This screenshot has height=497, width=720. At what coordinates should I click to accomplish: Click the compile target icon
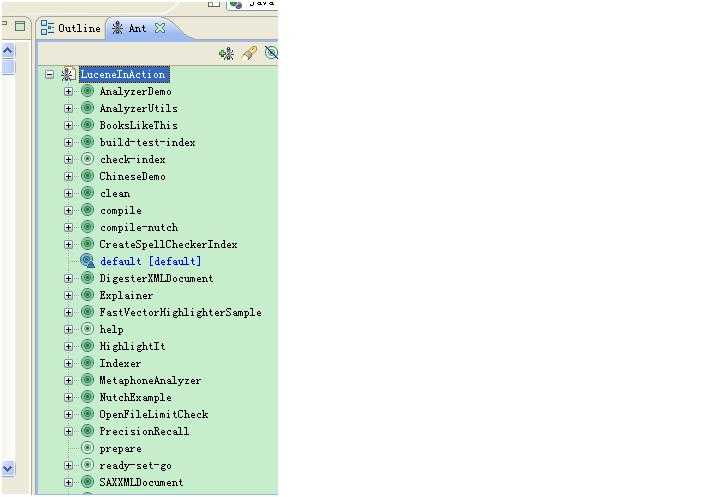click(87, 210)
